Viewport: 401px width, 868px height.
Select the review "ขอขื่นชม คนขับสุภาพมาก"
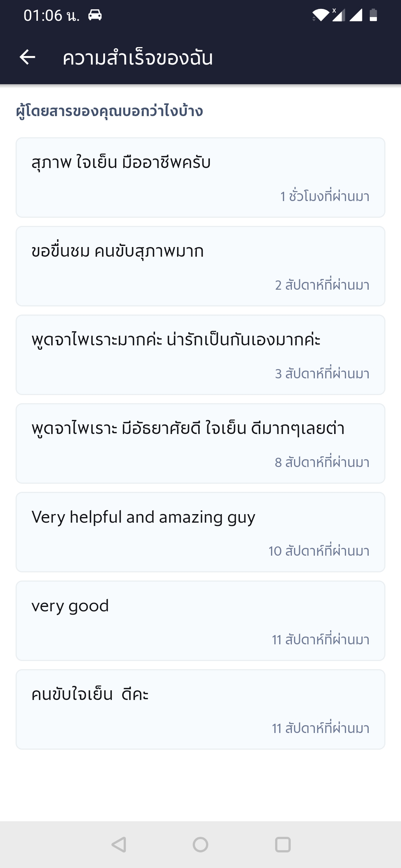pyautogui.click(x=200, y=266)
